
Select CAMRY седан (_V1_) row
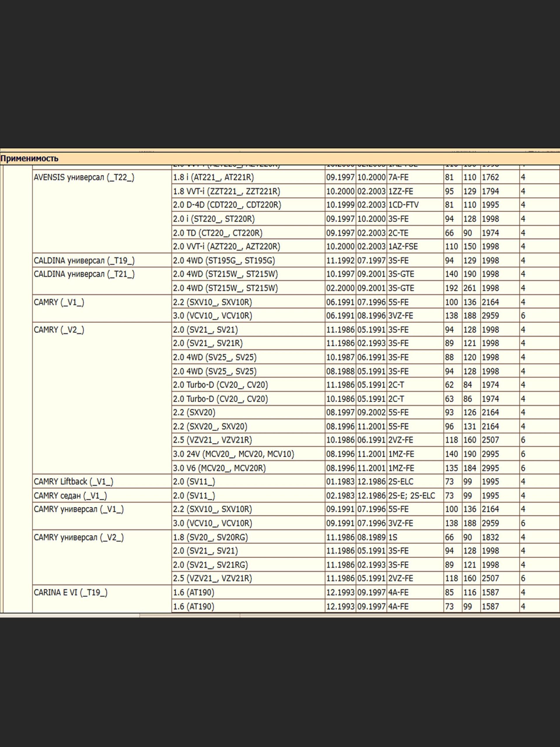(70, 496)
